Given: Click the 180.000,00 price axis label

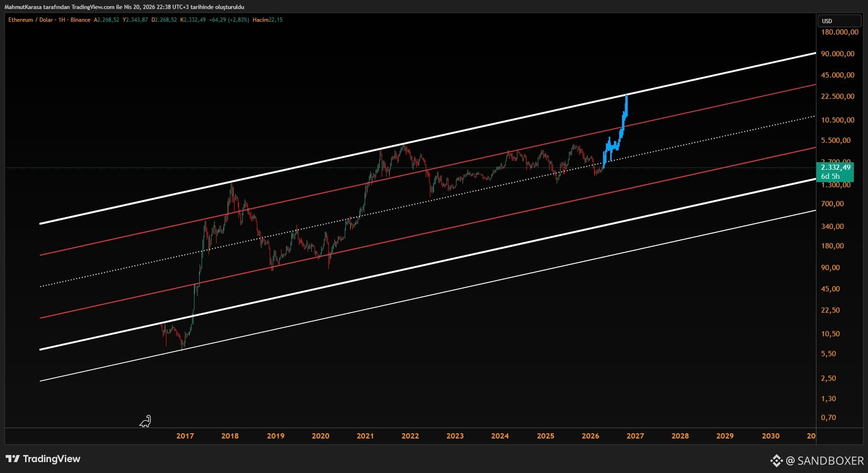Looking at the screenshot, I should [840, 32].
